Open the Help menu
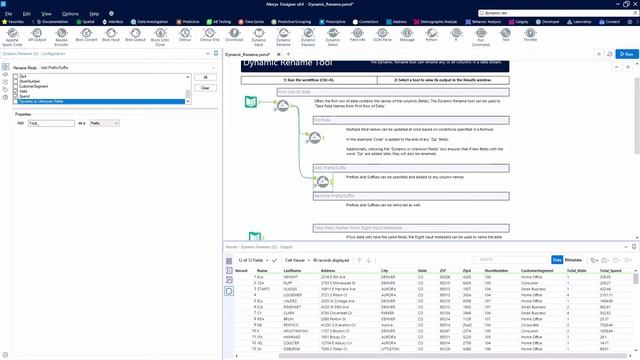 [94, 14]
